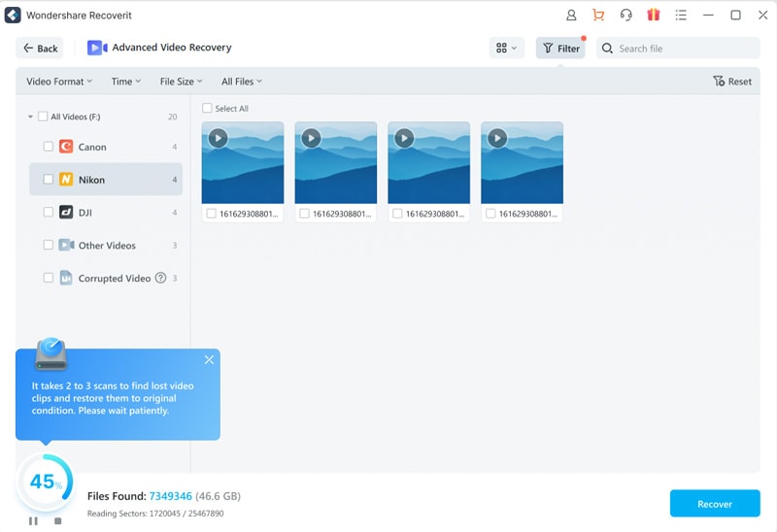Check the first video file checkbox
Image resolution: width=777 pixels, height=532 pixels.
point(211,214)
